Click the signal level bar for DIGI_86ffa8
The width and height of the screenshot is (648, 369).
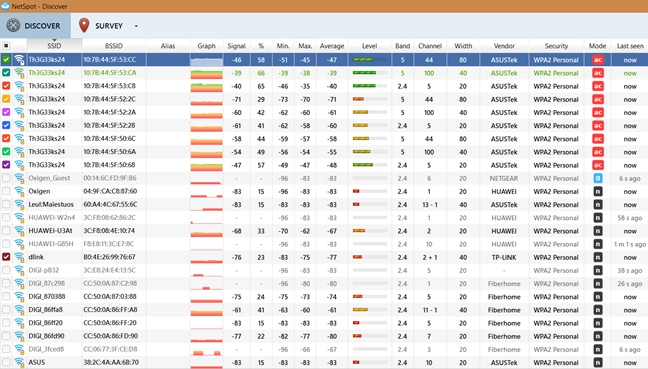(369, 310)
